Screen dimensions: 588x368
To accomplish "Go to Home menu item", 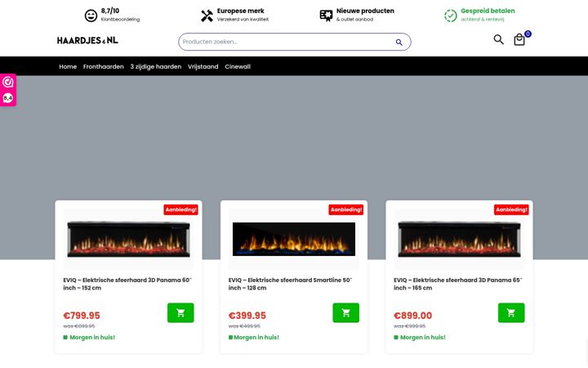I will (x=68, y=66).
